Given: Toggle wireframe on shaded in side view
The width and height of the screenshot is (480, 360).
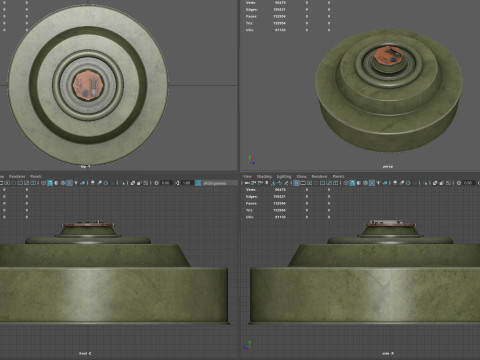Looking at the screenshot, I should (x=365, y=183).
